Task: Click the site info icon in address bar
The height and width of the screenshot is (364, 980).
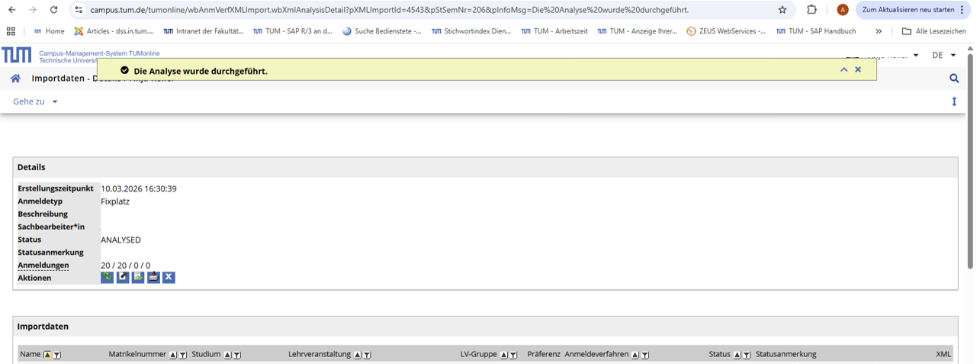Action: click(79, 10)
